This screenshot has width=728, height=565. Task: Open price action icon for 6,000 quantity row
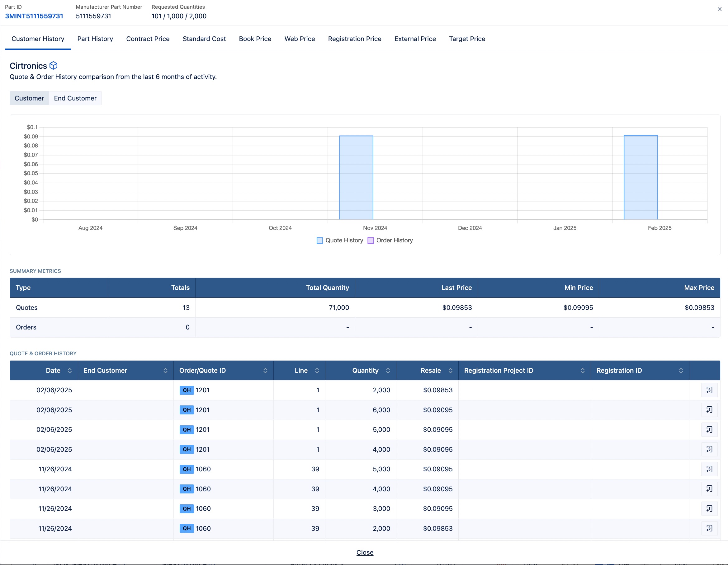pyautogui.click(x=709, y=410)
